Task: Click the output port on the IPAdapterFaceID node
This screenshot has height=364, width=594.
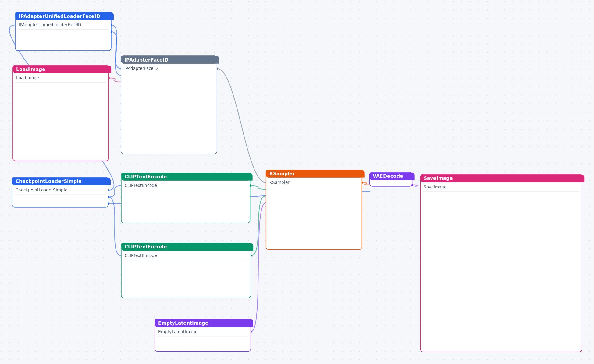Action: 217,69
